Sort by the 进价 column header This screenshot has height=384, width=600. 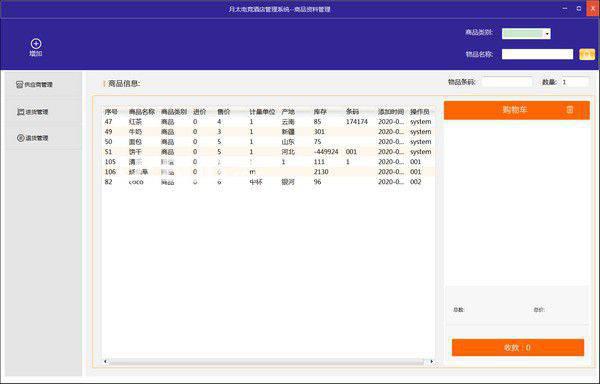click(x=199, y=112)
